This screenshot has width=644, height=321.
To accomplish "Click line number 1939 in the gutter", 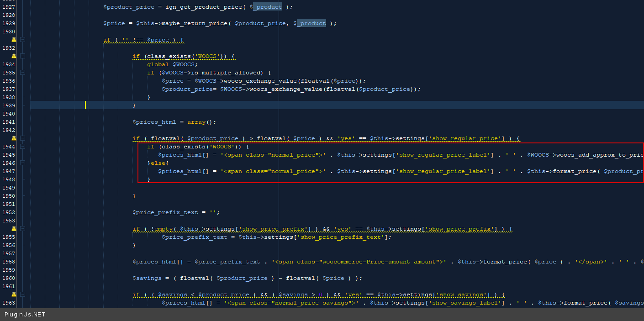I will tap(9, 105).
